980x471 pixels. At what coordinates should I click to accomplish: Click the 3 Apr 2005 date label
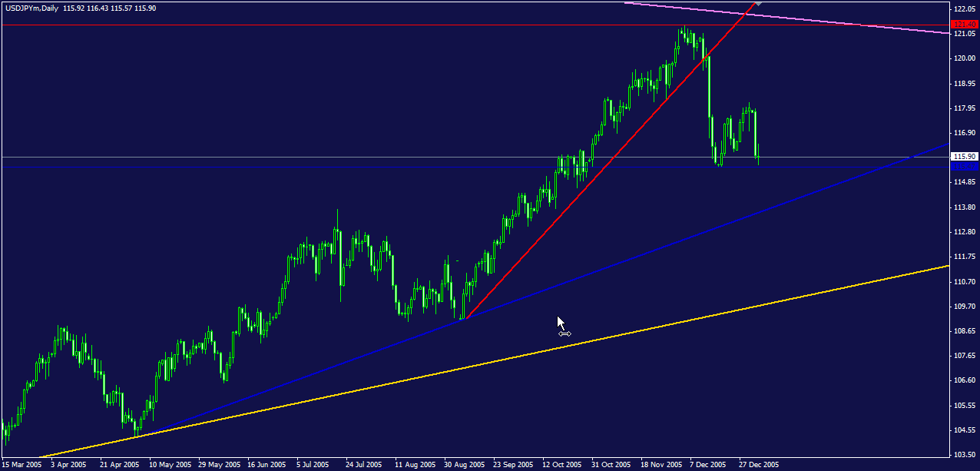pos(69,465)
